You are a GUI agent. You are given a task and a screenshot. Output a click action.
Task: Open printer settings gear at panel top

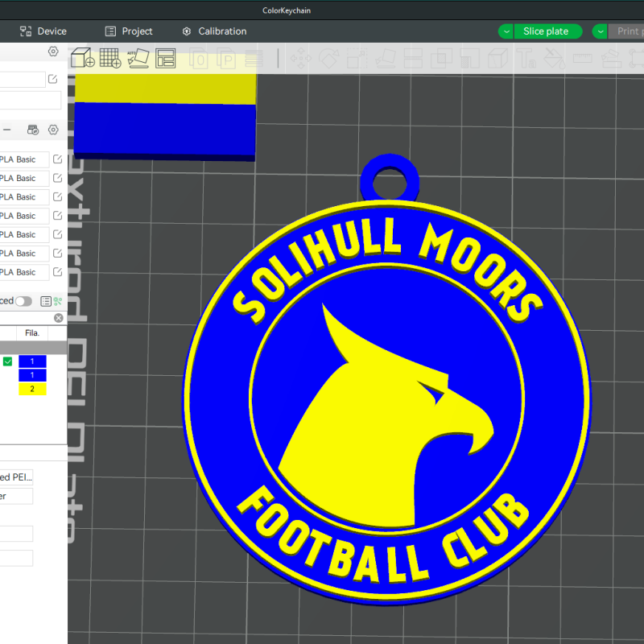pyautogui.click(x=53, y=52)
